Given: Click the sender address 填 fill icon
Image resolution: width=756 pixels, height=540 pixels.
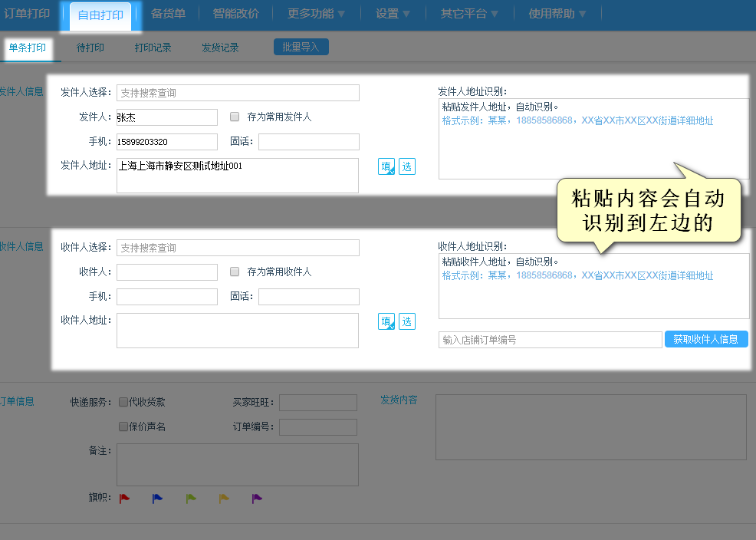Looking at the screenshot, I should click(386, 166).
